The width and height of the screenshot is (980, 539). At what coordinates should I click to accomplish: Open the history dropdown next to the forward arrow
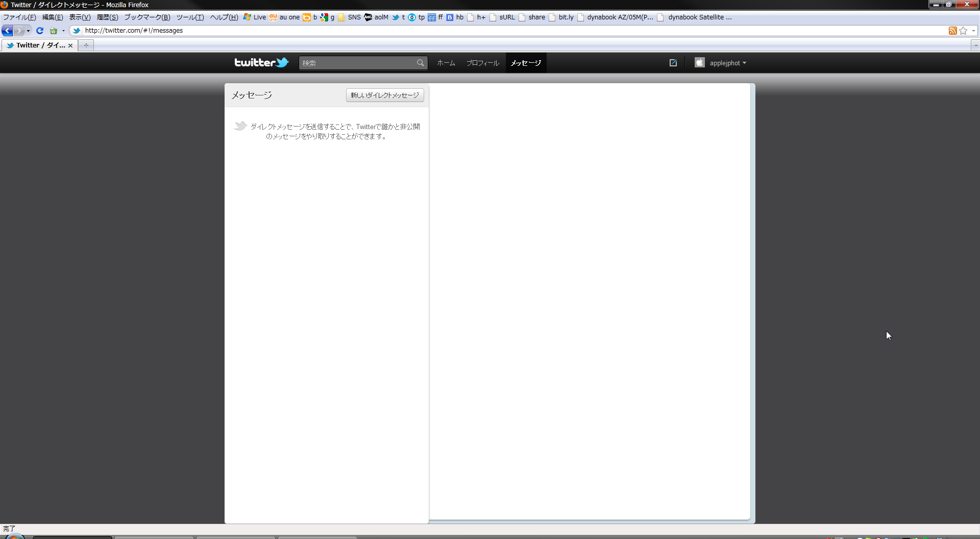click(x=28, y=31)
